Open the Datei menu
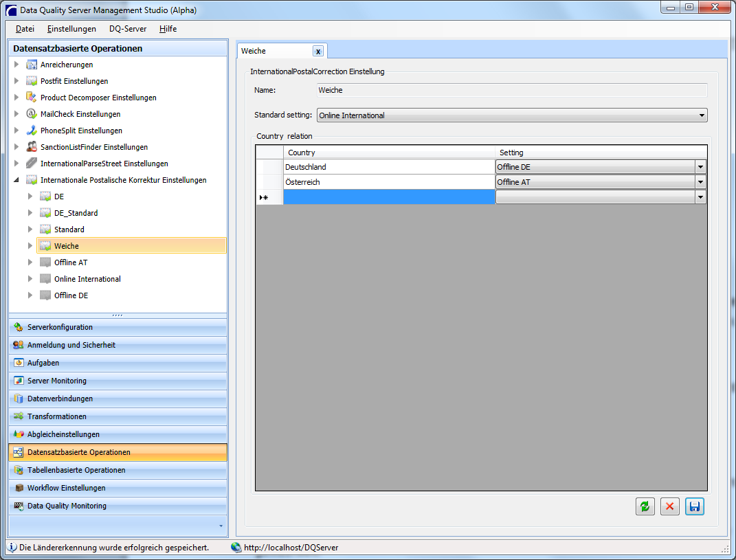Image resolution: width=736 pixels, height=560 pixels. [x=25, y=29]
